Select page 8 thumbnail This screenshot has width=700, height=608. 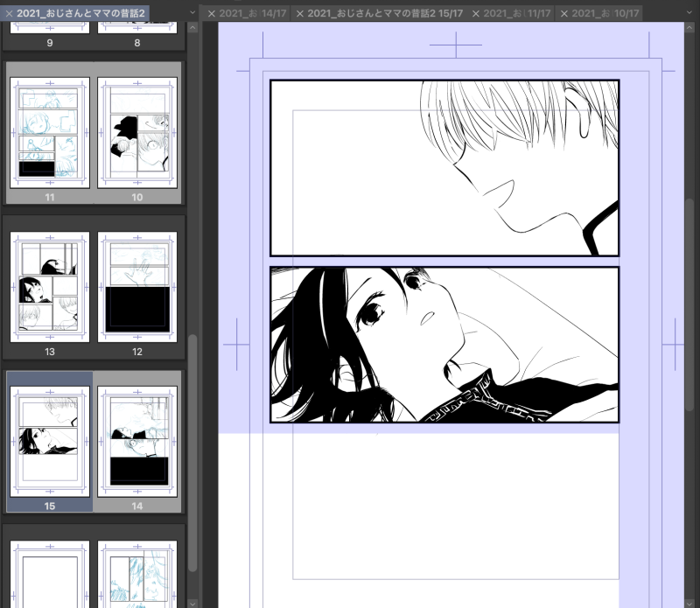click(x=137, y=28)
